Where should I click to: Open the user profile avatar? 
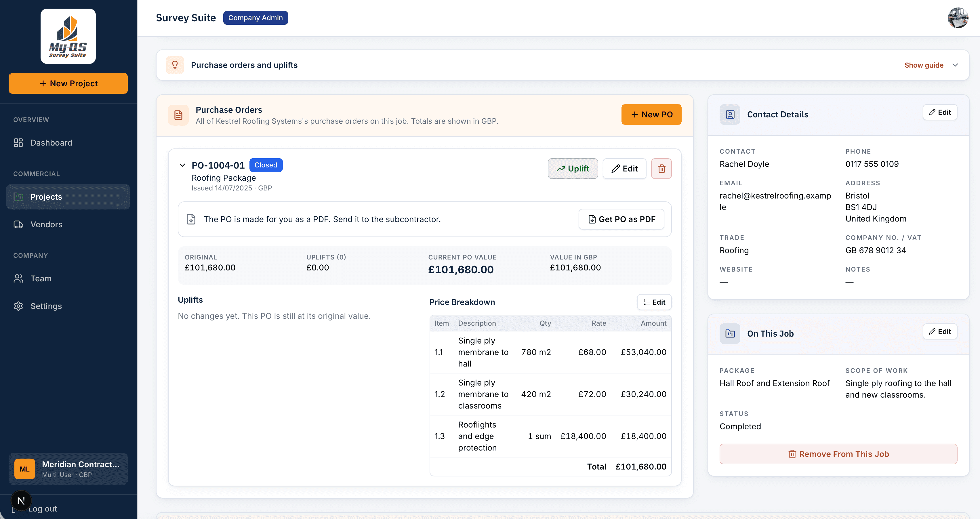coord(958,18)
